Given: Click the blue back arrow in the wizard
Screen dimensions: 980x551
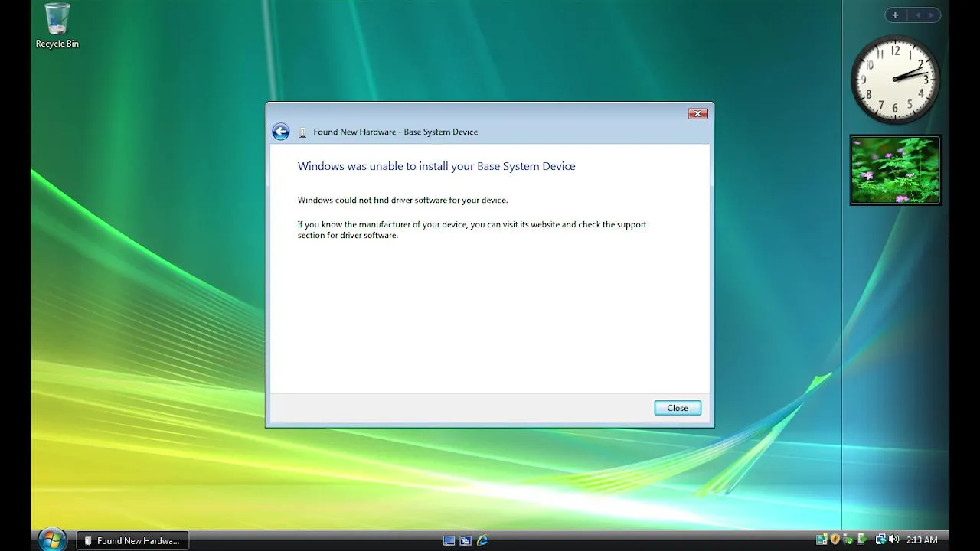Looking at the screenshot, I should pyautogui.click(x=281, y=132).
